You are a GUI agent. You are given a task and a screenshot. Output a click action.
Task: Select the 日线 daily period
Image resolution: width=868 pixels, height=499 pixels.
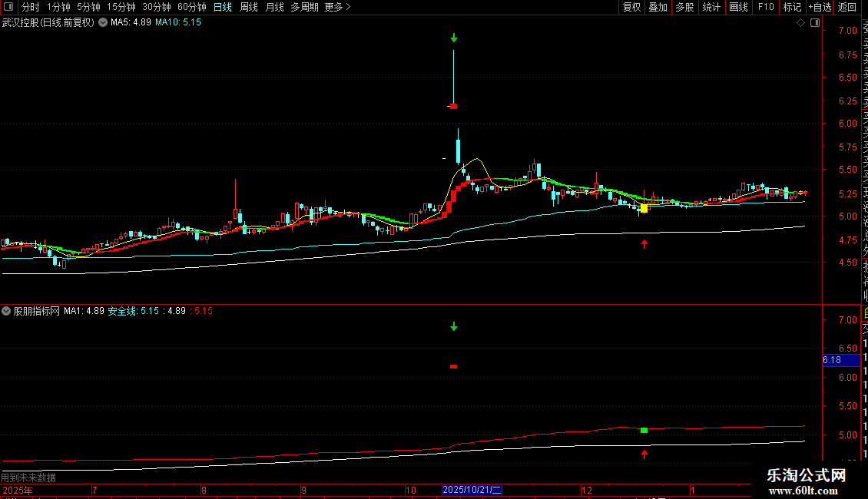[x=223, y=7]
